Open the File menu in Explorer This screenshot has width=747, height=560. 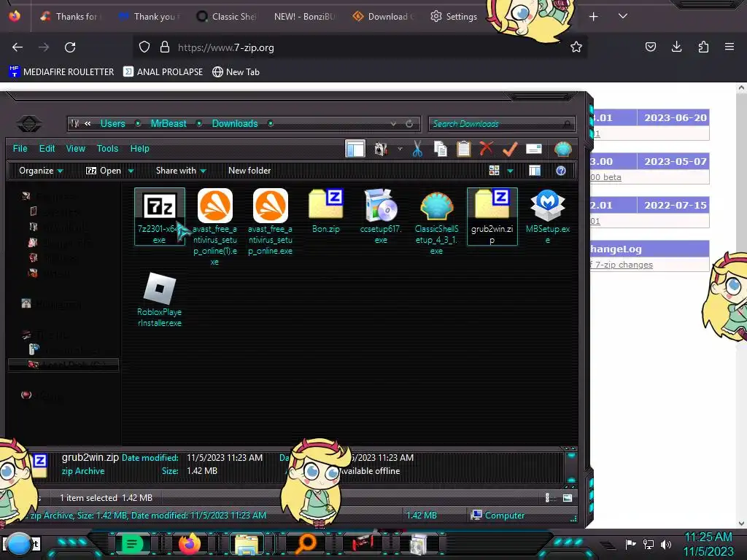[20, 149]
